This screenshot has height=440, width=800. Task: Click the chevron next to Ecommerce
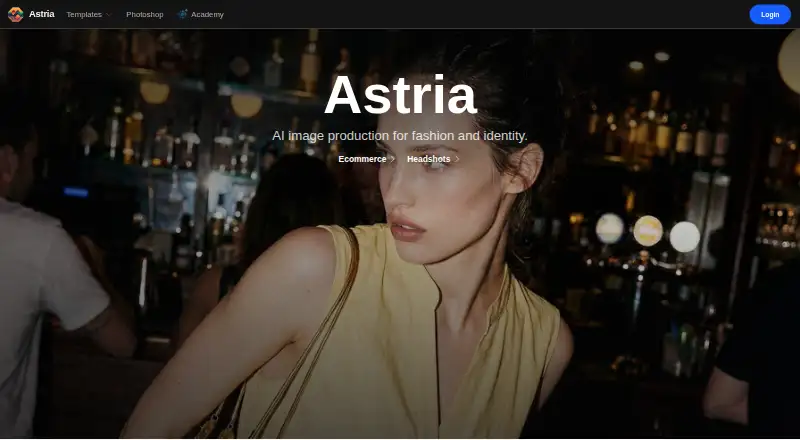393,159
